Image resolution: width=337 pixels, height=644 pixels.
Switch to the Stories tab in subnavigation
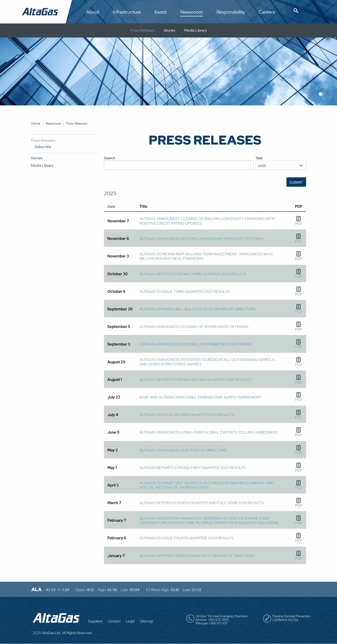169,30
